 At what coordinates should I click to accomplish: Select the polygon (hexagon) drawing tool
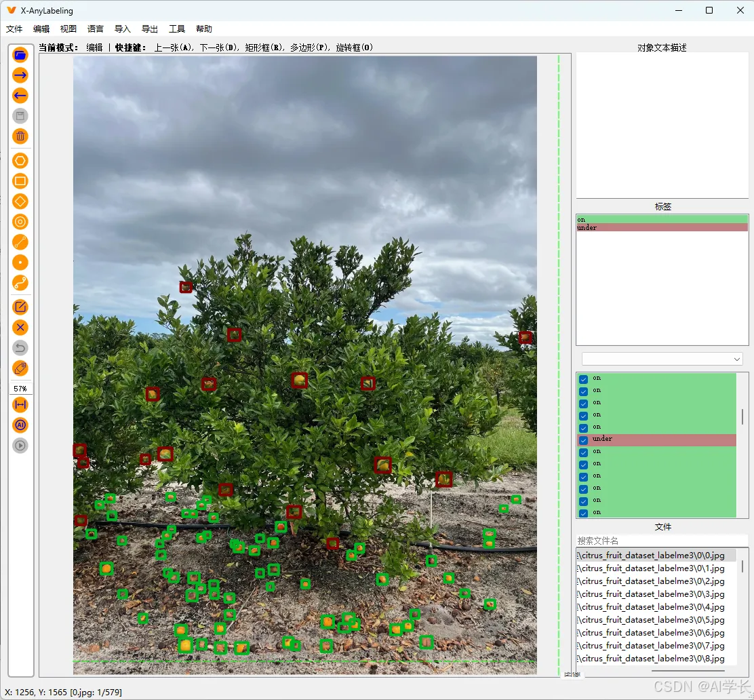coord(20,161)
